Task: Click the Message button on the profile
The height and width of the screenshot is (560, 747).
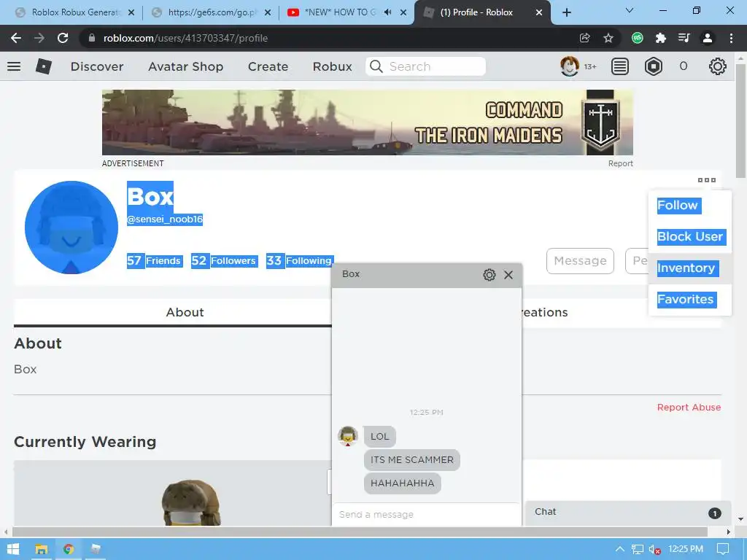Action: (580, 261)
